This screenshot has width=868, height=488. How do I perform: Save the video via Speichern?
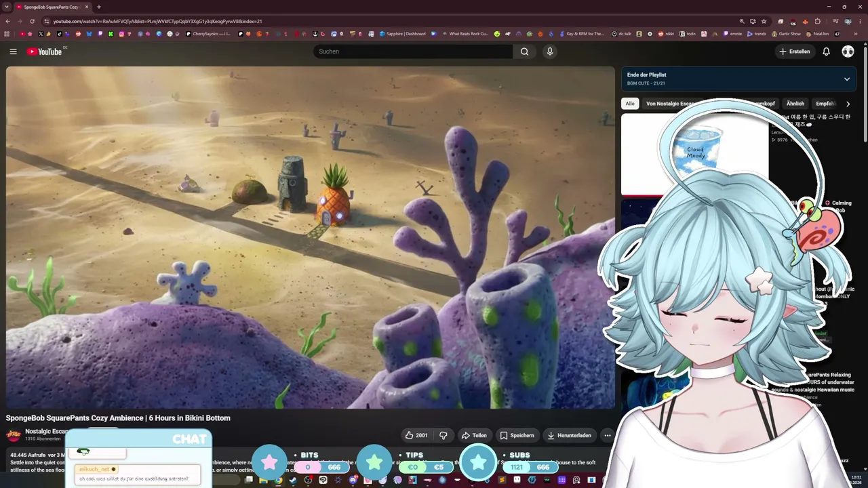(517, 435)
